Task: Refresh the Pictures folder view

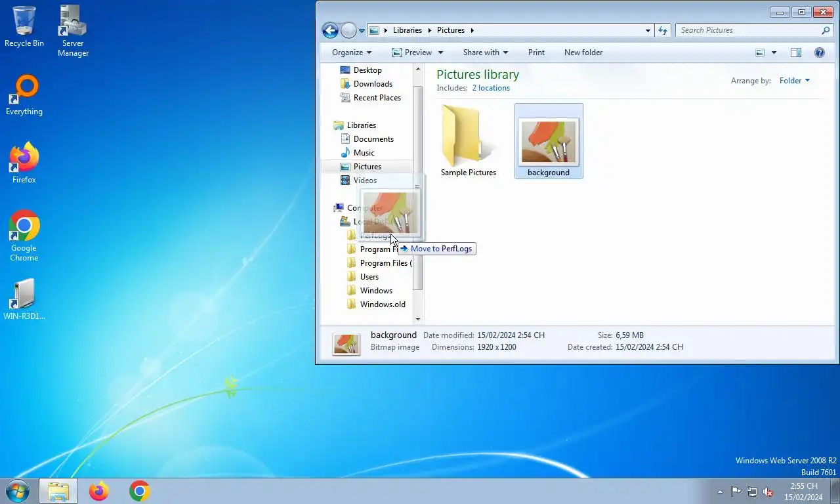Action: coord(663,30)
